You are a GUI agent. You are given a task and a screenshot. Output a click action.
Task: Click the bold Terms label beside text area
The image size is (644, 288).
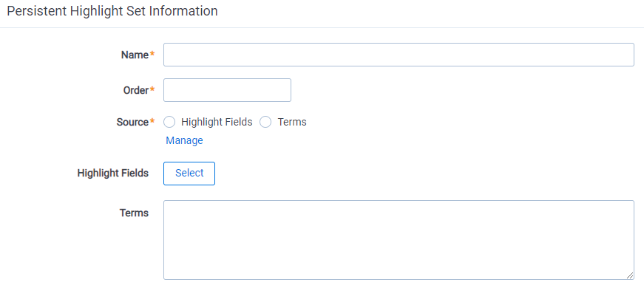click(135, 213)
